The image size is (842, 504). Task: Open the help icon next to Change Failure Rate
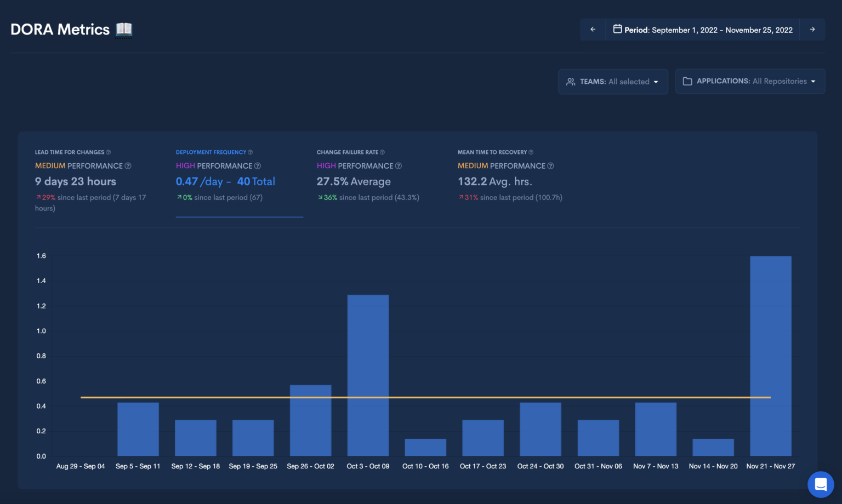pyautogui.click(x=383, y=152)
